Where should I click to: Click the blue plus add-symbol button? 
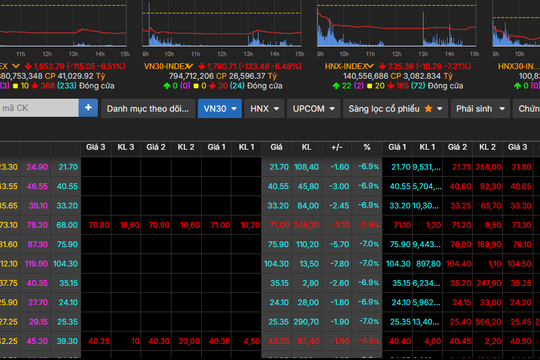(88, 108)
